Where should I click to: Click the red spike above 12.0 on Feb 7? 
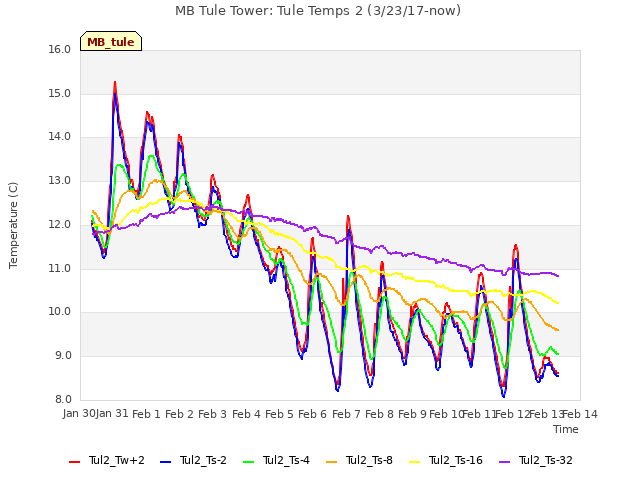[x=348, y=217]
